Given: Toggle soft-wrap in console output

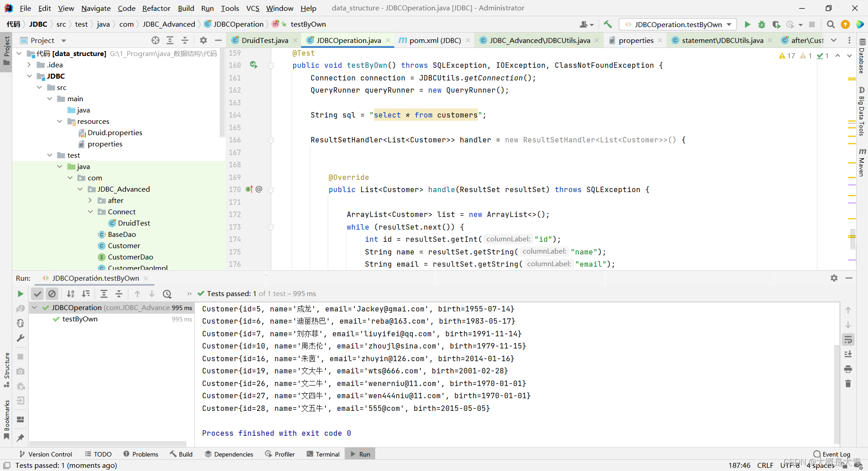Looking at the screenshot, I should [848, 340].
